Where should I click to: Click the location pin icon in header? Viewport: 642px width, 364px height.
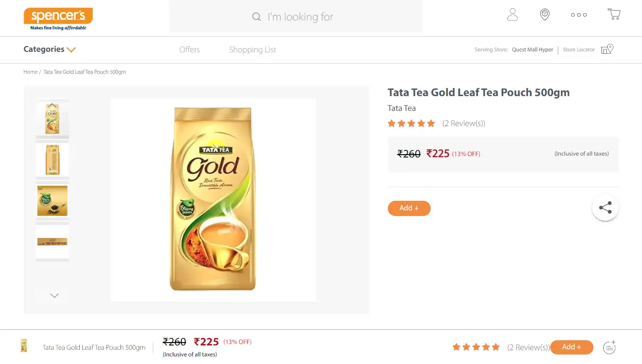pos(545,15)
